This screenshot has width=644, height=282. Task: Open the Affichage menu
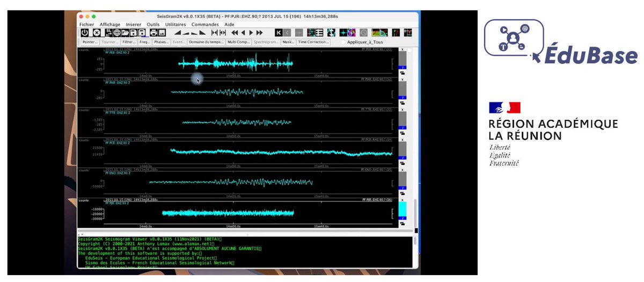tap(110, 24)
